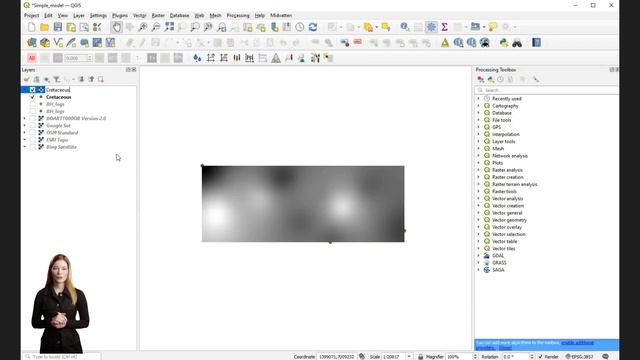Open the Python Console icon
The width and height of the screenshot is (640, 360).
[504, 43]
